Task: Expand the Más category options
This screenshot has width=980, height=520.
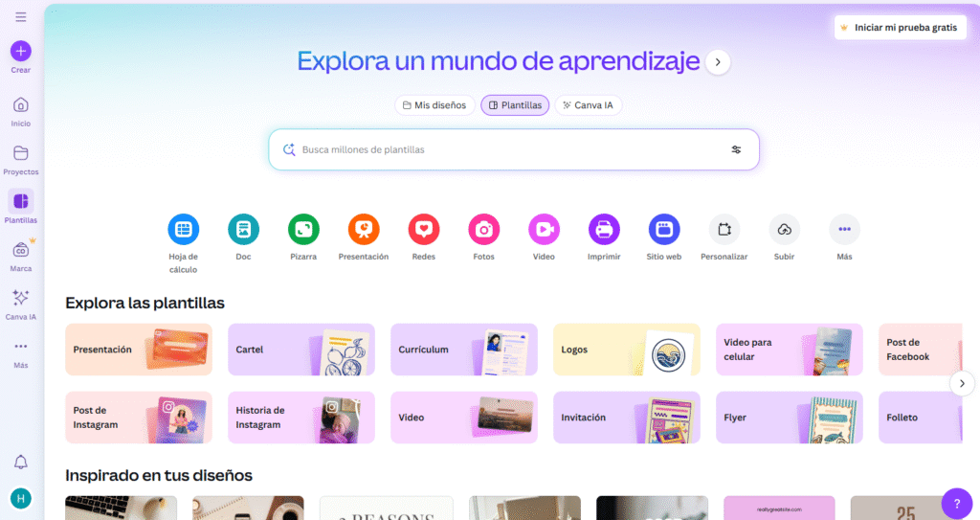Action: [844, 230]
